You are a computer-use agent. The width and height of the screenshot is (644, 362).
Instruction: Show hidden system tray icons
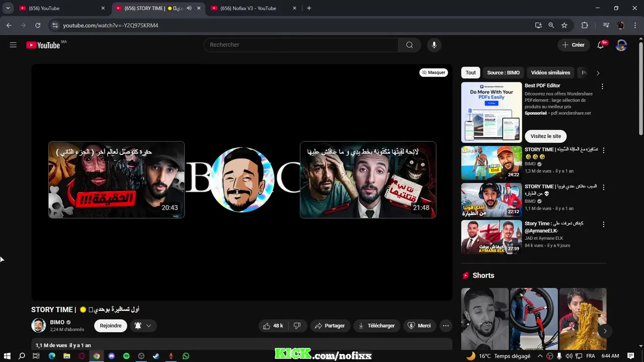tap(540, 356)
